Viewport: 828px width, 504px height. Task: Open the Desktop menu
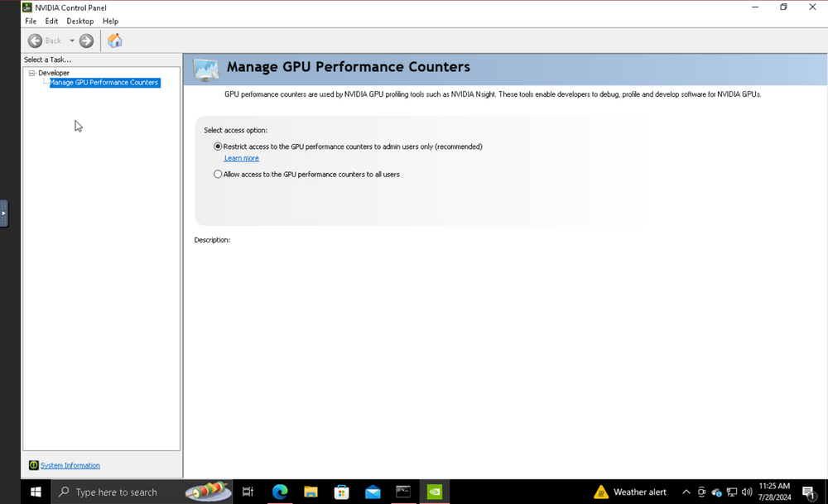[x=79, y=22]
